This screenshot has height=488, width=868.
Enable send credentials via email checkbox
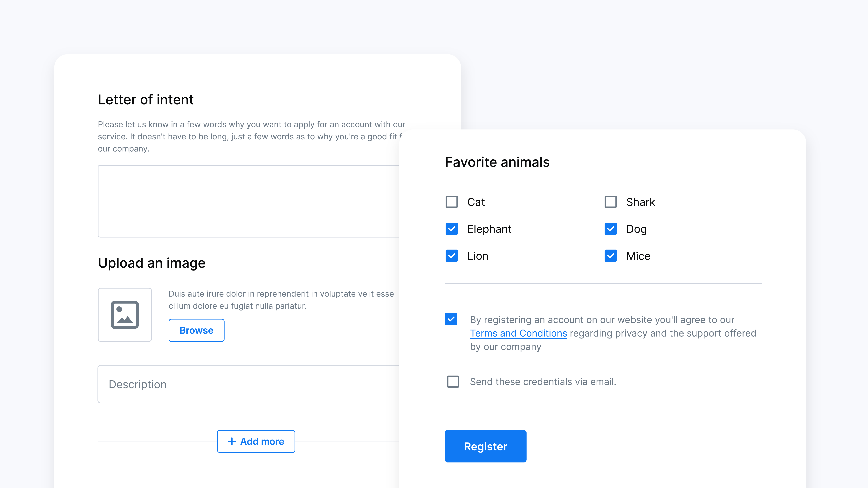pos(453,382)
